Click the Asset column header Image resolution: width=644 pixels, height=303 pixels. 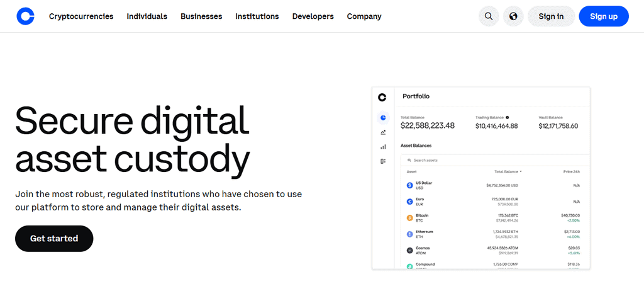tap(411, 171)
